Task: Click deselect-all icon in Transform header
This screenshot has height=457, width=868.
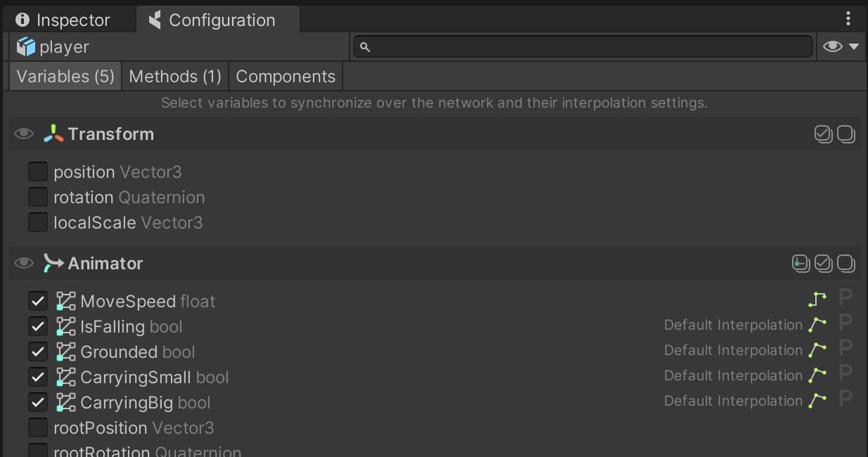Action: tap(846, 134)
